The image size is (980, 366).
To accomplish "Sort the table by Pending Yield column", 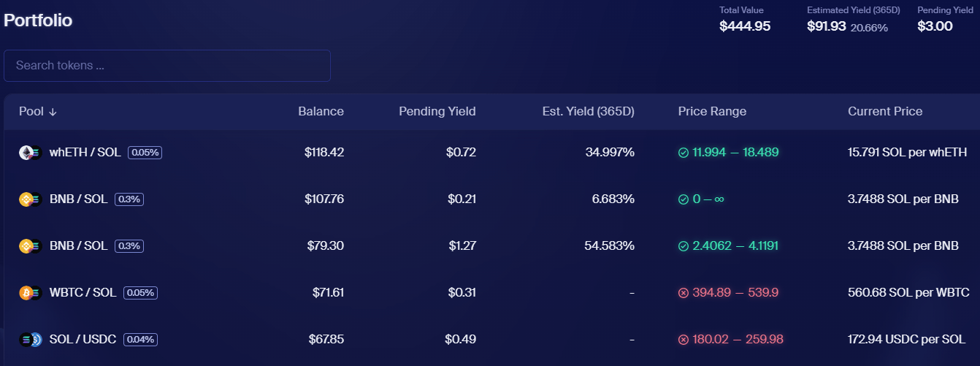I will tap(437, 112).
